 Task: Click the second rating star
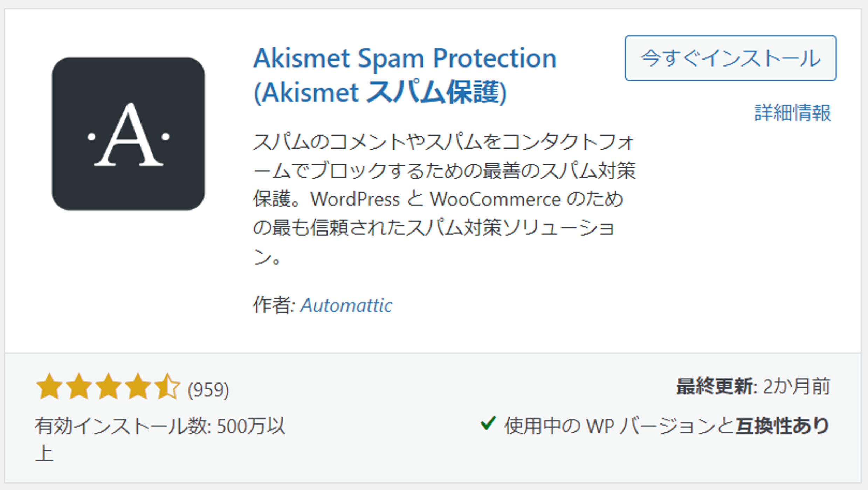79,386
